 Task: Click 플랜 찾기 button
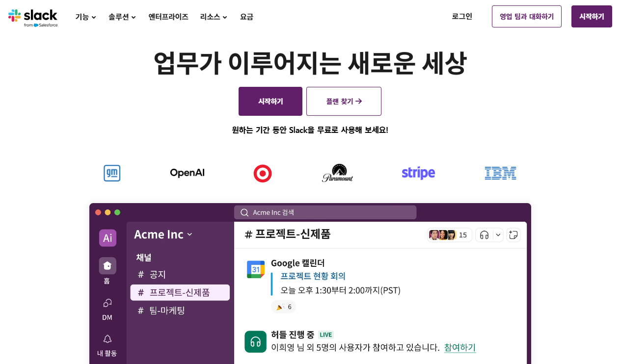[344, 101]
